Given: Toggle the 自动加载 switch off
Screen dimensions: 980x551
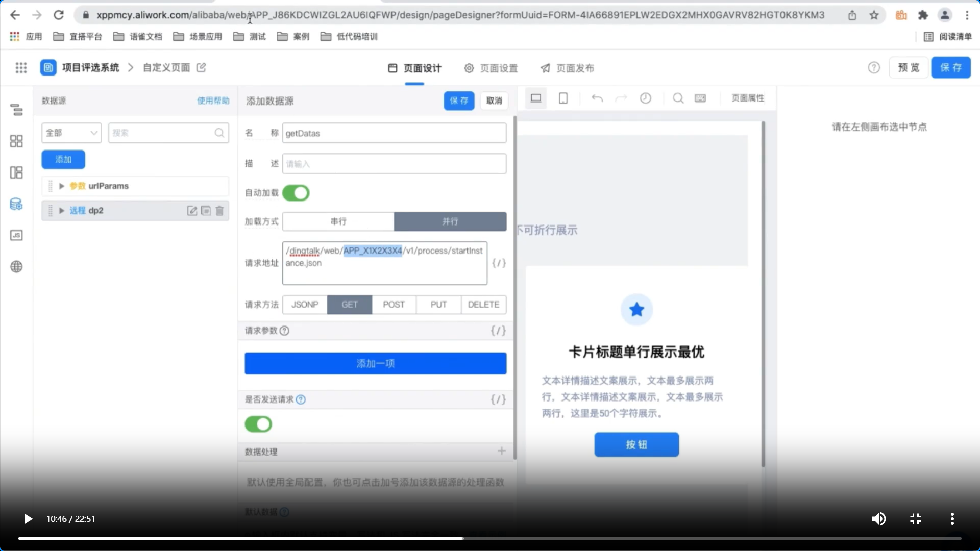Looking at the screenshot, I should click(x=296, y=193).
